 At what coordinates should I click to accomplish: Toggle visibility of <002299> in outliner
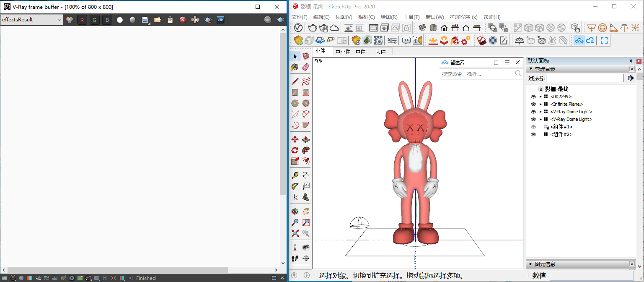point(533,97)
